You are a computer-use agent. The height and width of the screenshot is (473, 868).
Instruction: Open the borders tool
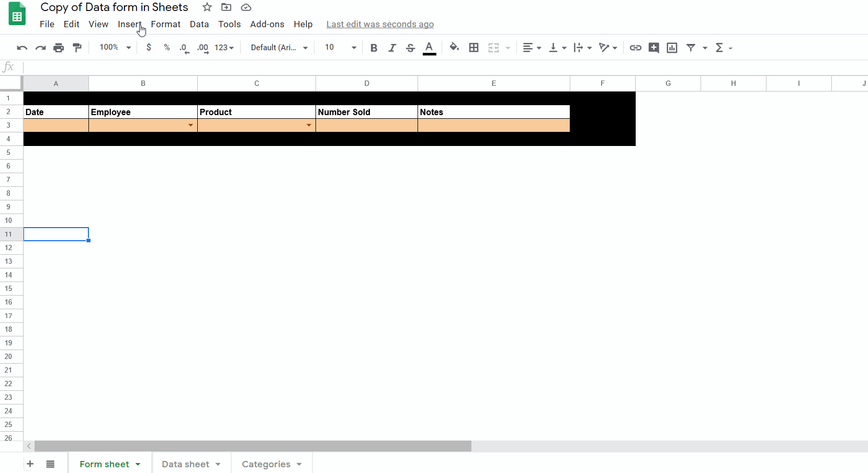coord(474,48)
